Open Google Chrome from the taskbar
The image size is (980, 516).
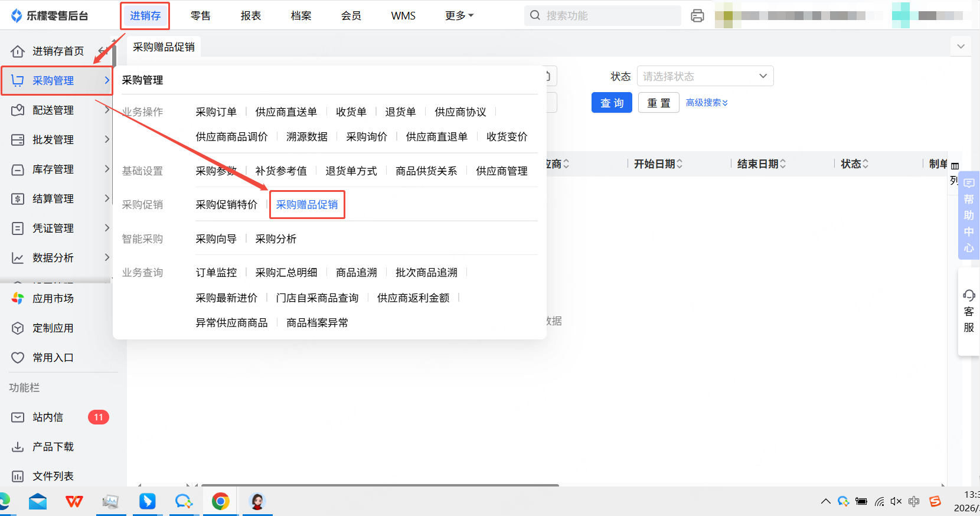tap(221, 502)
